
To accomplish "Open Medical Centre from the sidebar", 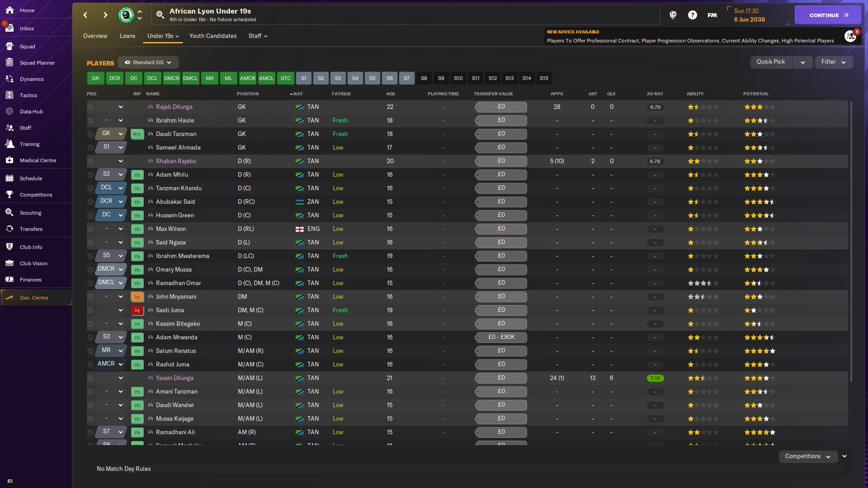I will (x=38, y=160).
